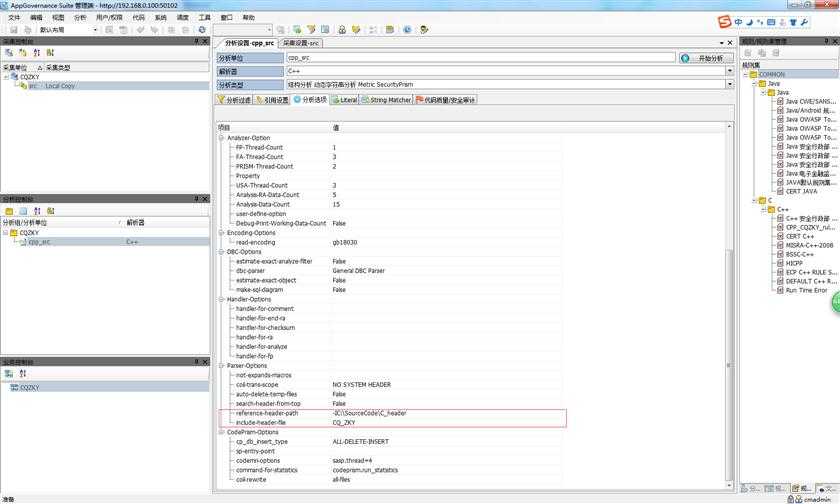Open the empty combo box in second toolbar
The height and width of the screenshot is (504, 840).
pos(243,30)
